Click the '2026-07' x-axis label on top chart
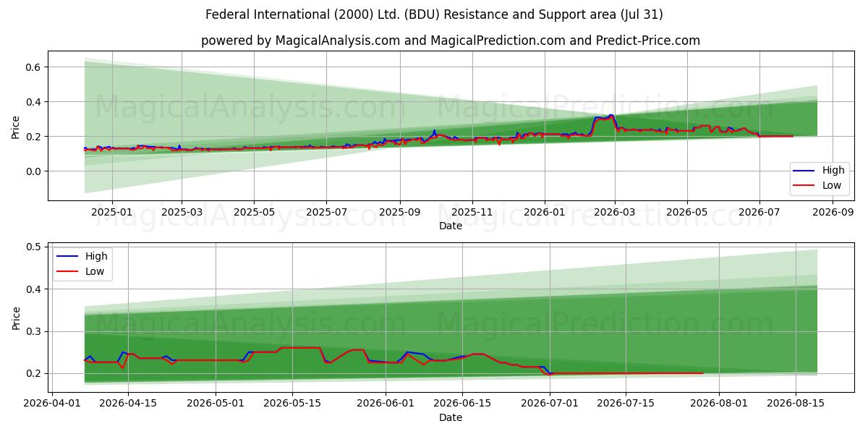 point(759,213)
